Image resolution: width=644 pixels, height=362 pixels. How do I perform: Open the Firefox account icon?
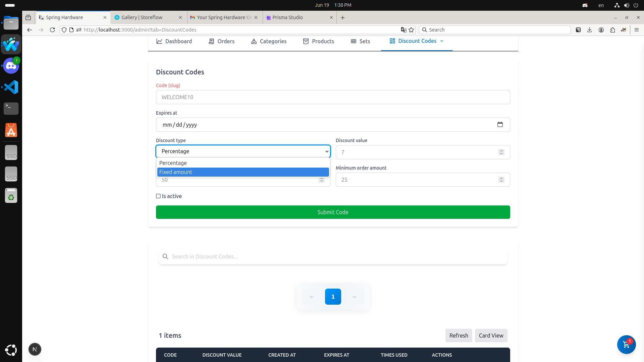click(601, 30)
